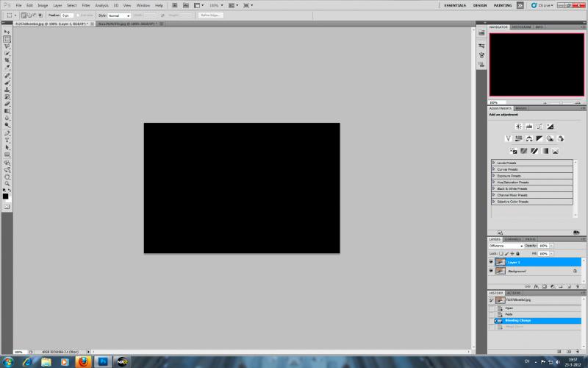Switch to the Channels tab
Image resolution: width=588 pixels, height=368 pixels.
tap(512, 239)
